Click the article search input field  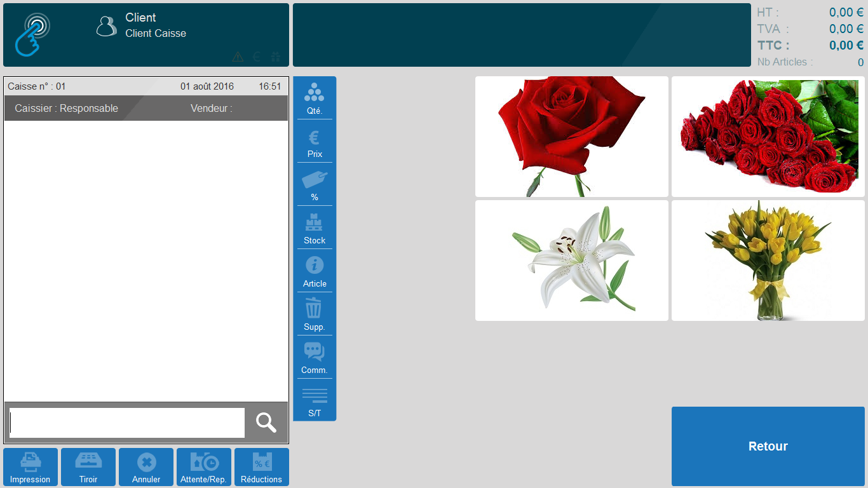[127, 423]
